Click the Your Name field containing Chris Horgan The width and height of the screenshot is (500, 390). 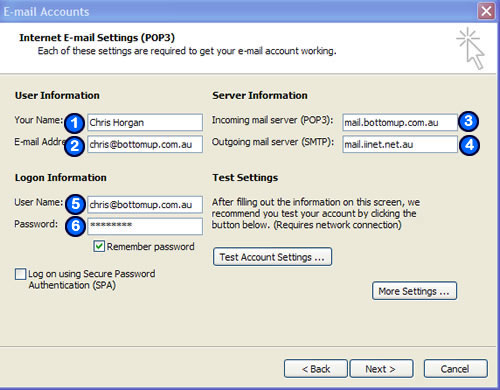coord(145,122)
